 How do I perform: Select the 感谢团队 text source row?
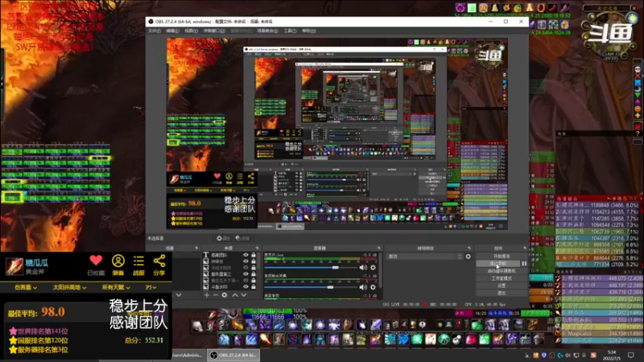point(229,255)
